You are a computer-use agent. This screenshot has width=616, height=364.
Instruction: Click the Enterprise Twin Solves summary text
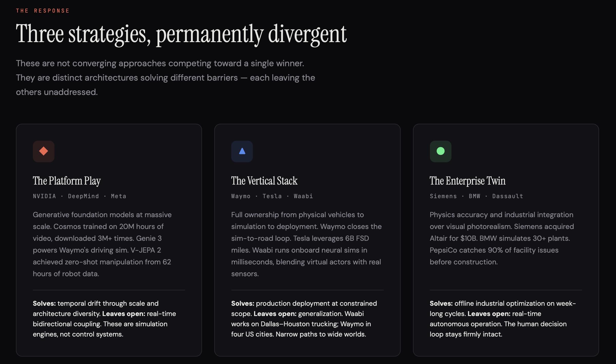(503, 319)
